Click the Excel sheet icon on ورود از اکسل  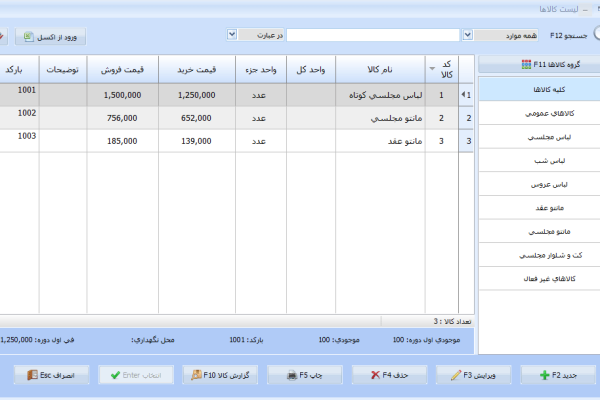[28, 37]
